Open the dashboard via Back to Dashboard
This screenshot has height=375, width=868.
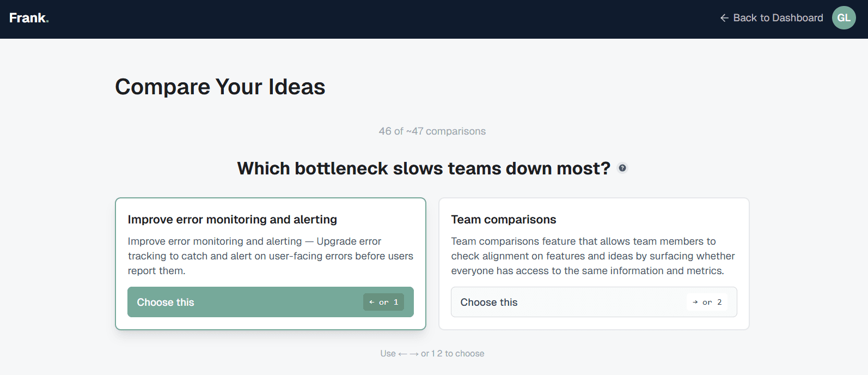click(x=778, y=17)
